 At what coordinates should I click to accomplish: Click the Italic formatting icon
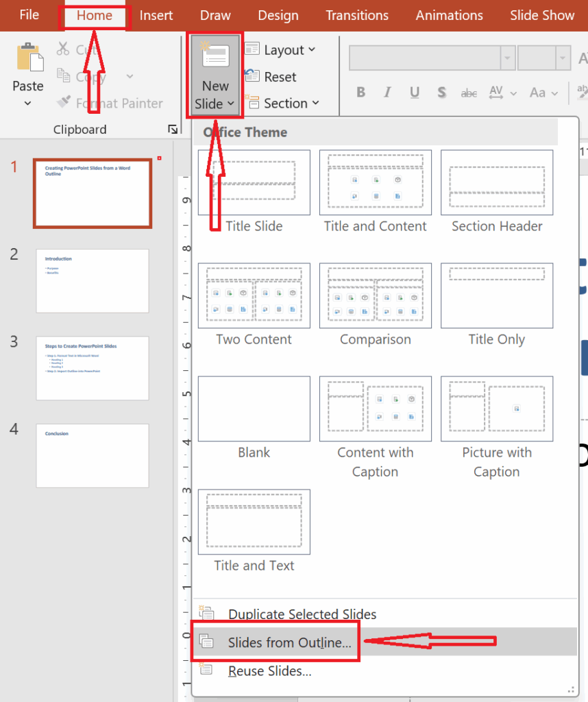click(x=387, y=93)
